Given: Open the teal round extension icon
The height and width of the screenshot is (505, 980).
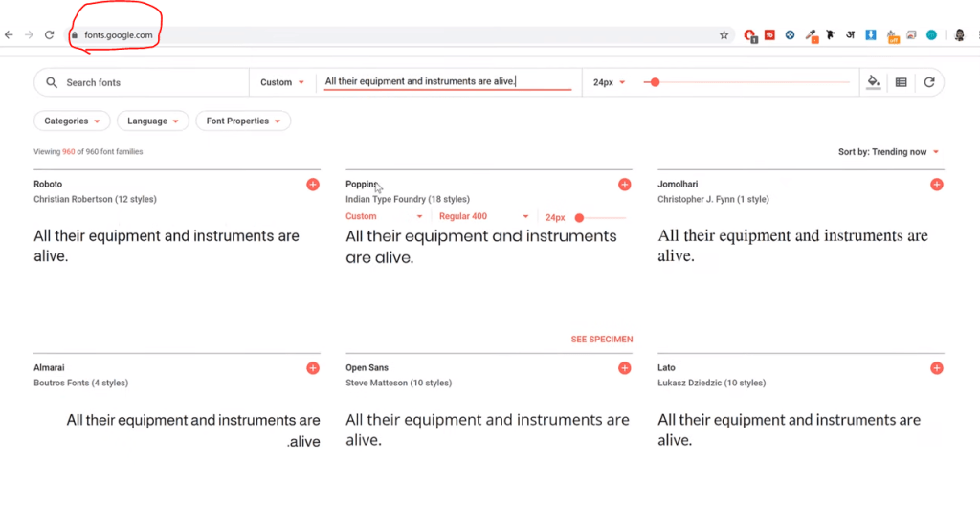Looking at the screenshot, I should (932, 35).
